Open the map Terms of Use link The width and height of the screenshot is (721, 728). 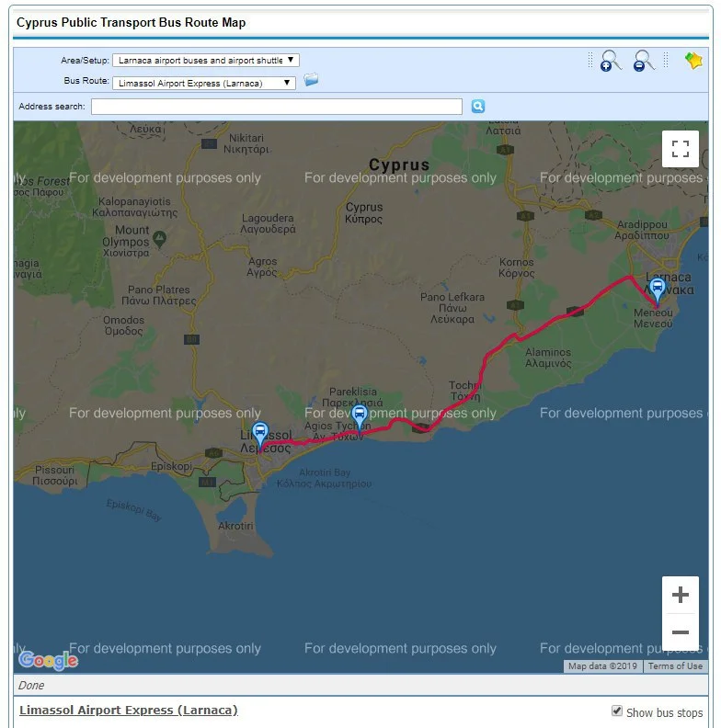[x=675, y=666]
